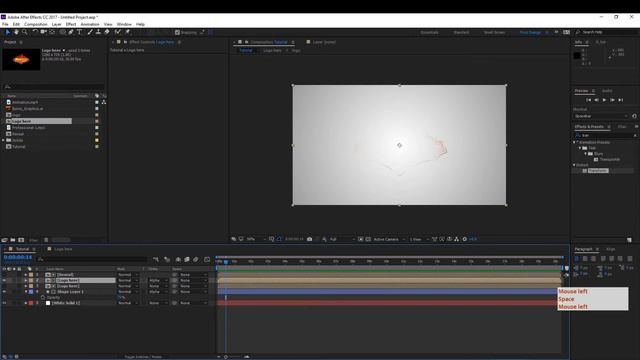This screenshot has width=640, height=360.
Task: Click the Frame Blending icon in timeline
Action: tap(187, 259)
